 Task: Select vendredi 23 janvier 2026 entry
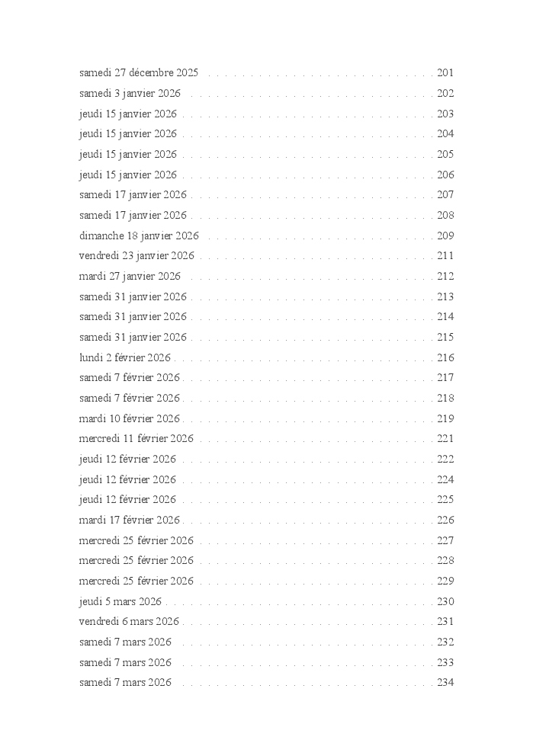(136, 255)
